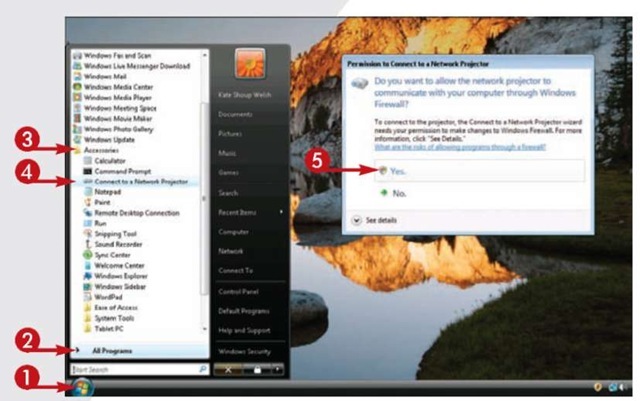The height and width of the screenshot is (401, 640).
Task: Open the Notepad icon
Action: coord(87,192)
